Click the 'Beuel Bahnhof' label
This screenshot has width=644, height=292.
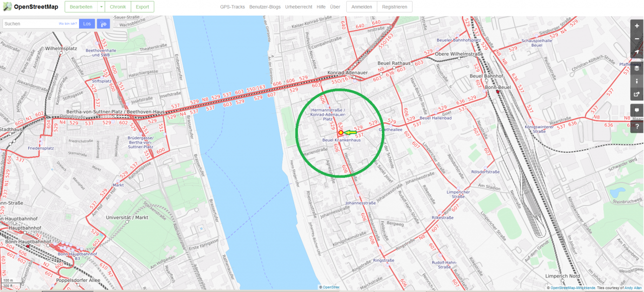click(x=487, y=75)
